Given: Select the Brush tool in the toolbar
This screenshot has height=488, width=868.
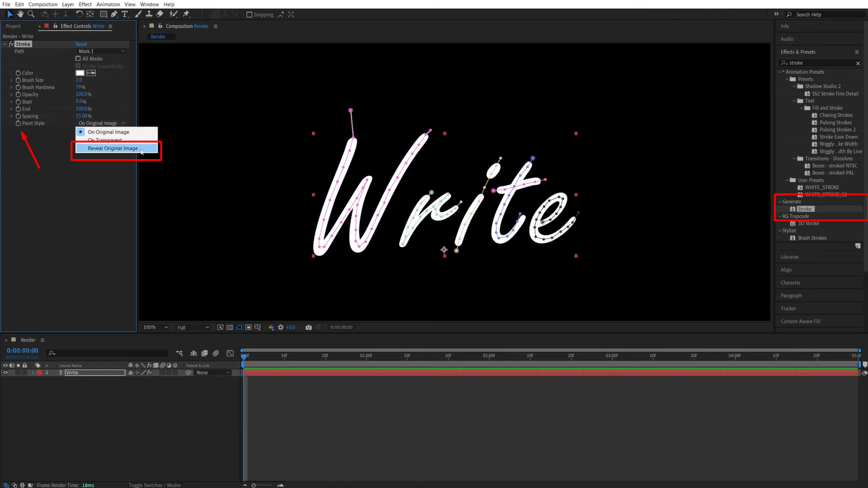Looking at the screenshot, I should (138, 14).
